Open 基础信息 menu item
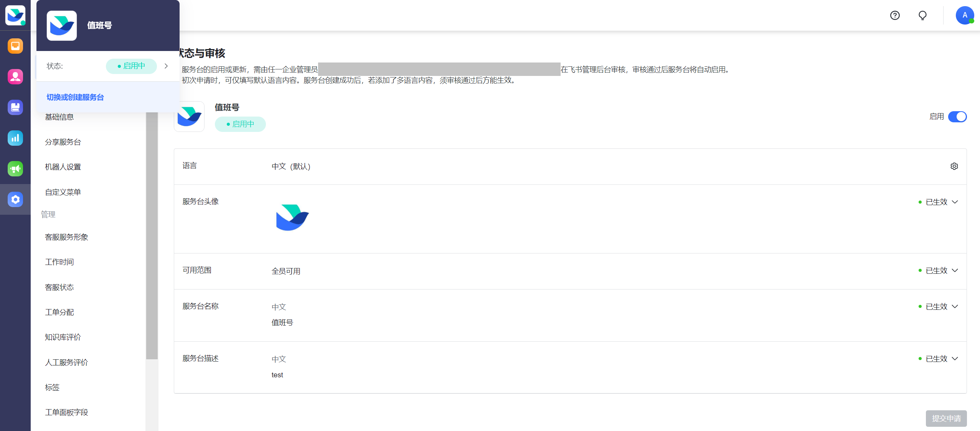 coord(59,117)
